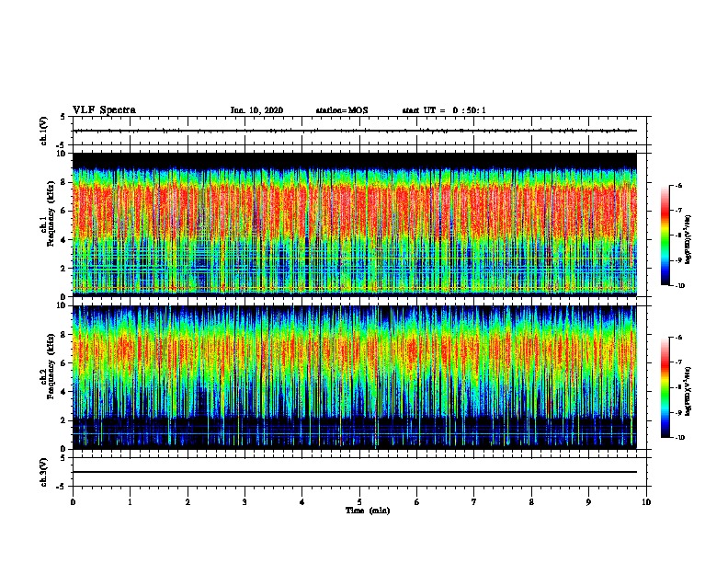Click the "VLF Spectra" plot title
The width and height of the screenshot is (728, 563).
pyautogui.click(x=104, y=110)
